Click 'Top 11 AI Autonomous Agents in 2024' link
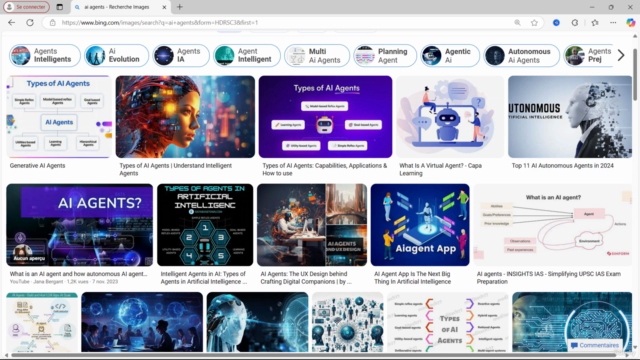 (562, 166)
